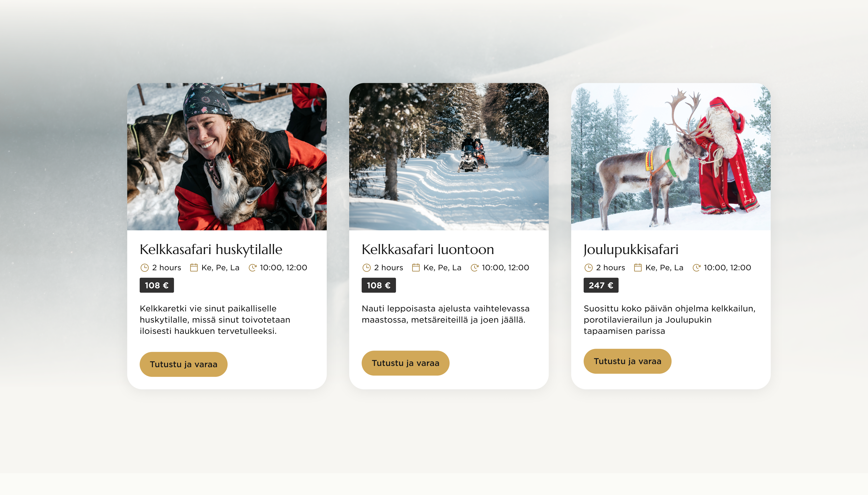Click the start-time icon on Kelkkasafari luontoon card

click(x=474, y=268)
